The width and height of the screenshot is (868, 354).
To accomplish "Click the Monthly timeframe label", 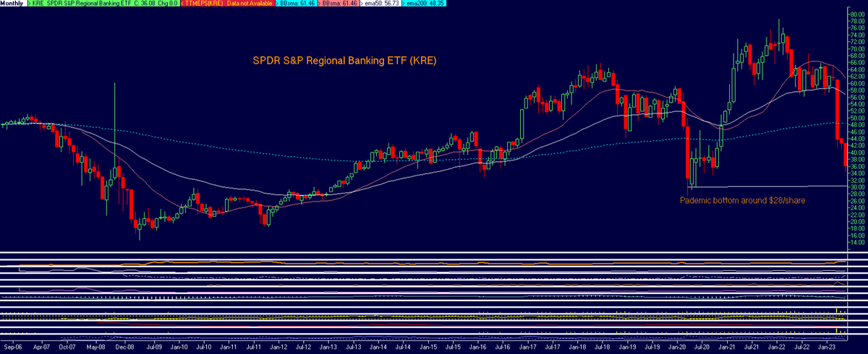I will click(13, 4).
